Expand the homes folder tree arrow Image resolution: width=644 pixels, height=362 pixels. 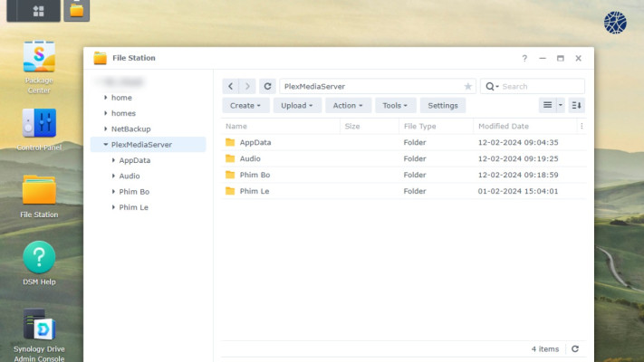pyautogui.click(x=106, y=113)
